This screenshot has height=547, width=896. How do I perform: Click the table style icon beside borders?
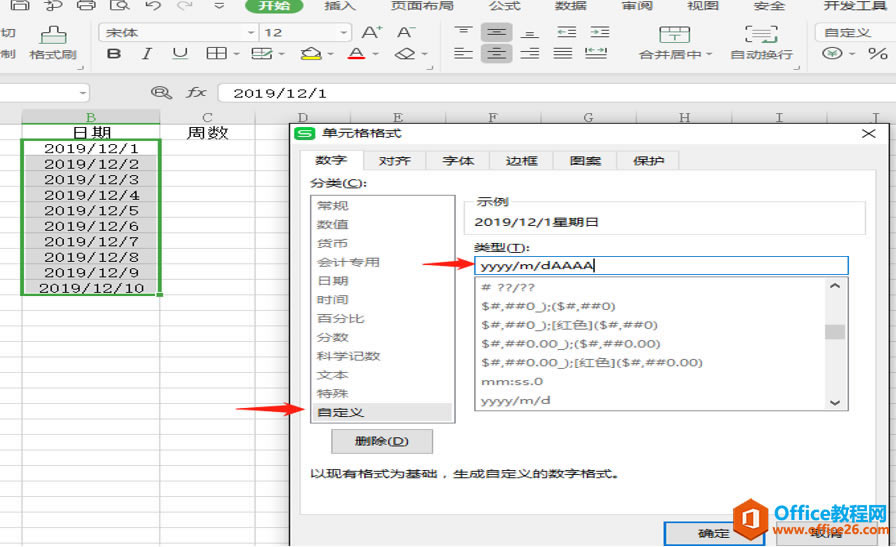point(262,54)
